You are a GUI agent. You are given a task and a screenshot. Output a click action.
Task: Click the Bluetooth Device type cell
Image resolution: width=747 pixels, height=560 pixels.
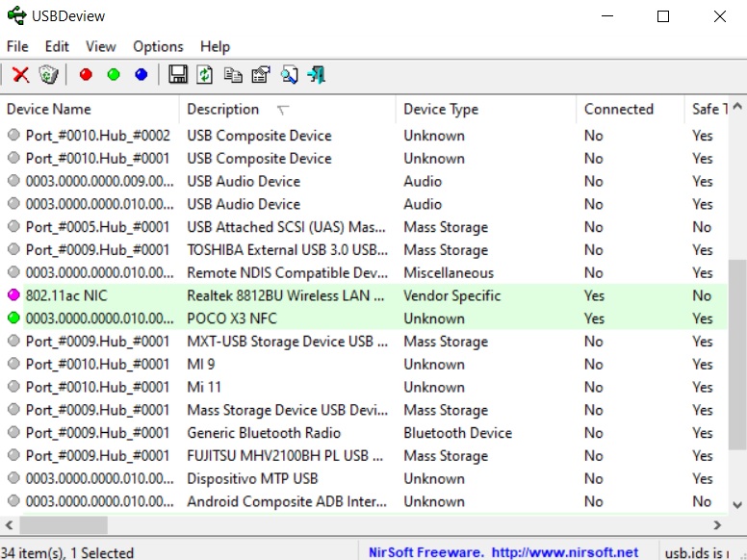[457, 432]
